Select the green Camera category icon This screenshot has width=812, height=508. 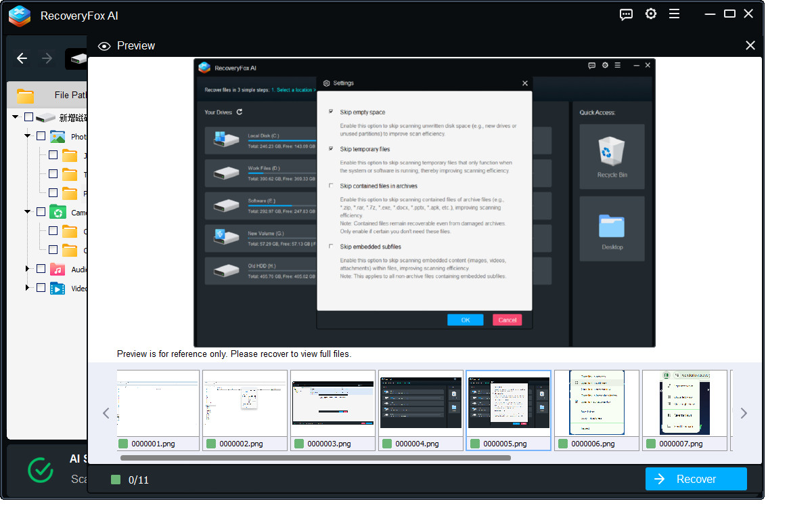[58, 212]
